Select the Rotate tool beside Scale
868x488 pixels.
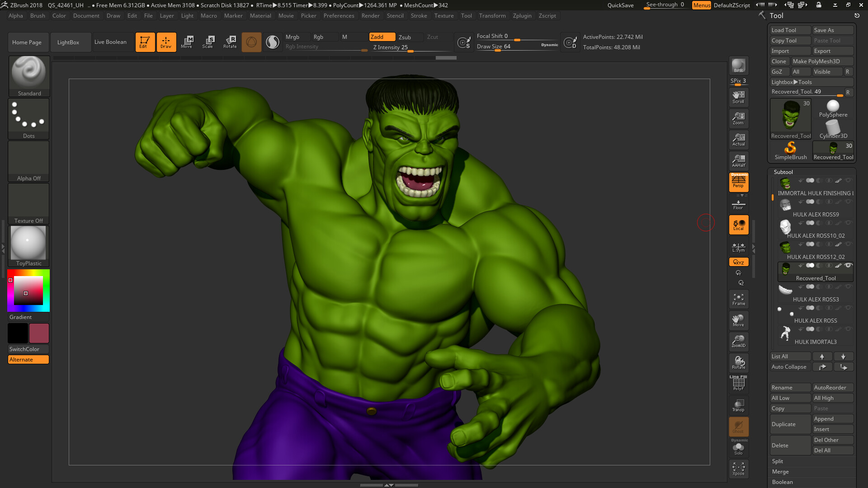tap(230, 42)
